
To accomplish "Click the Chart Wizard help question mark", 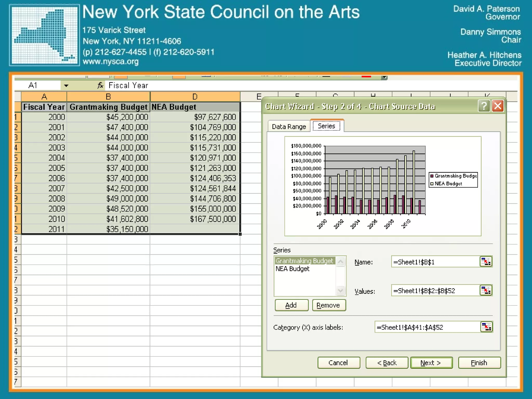I will tap(484, 106).
